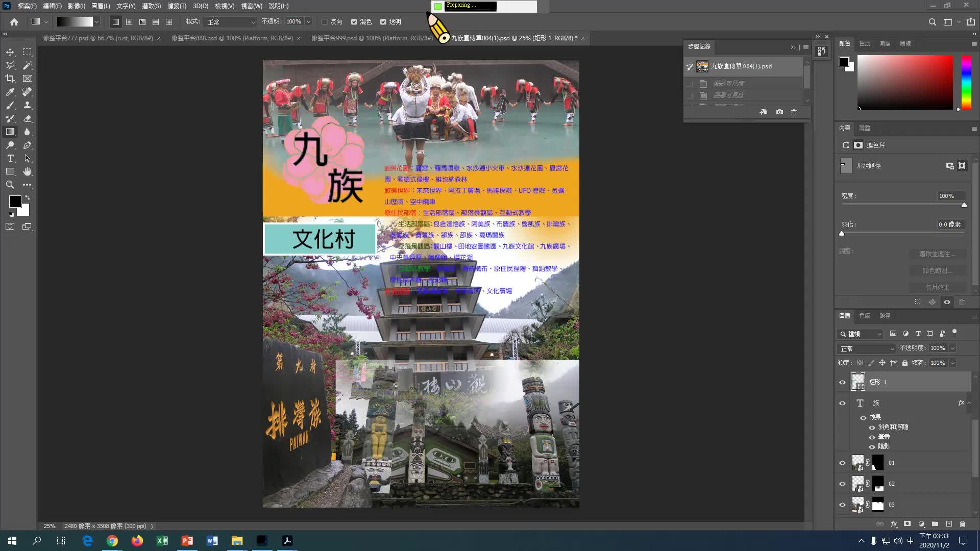Screen dimensions: 980x551
Task: Select the Clone Stamp tool
Action: click(27, 105)
